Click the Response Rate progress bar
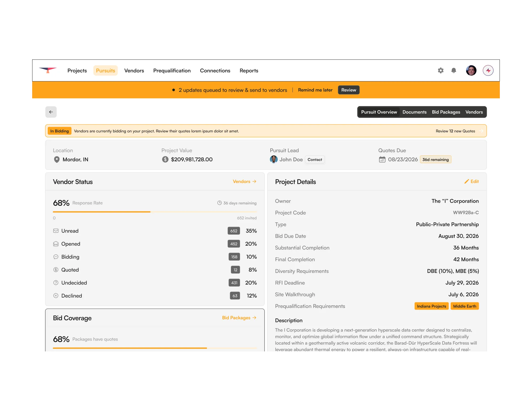532x411 pixels. [155, 212]
